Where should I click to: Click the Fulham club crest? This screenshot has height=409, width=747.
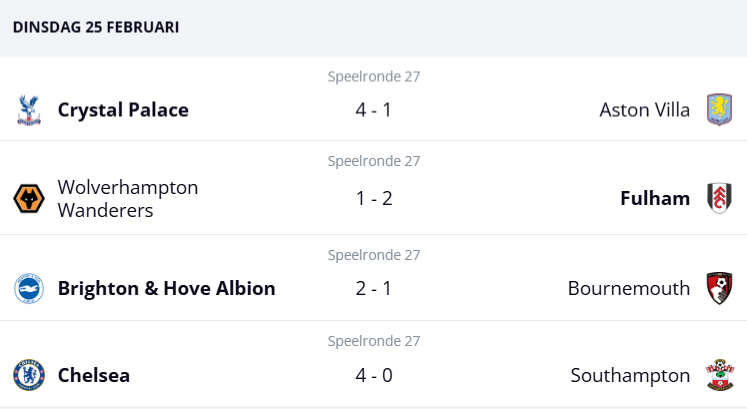tap(719, 198)
